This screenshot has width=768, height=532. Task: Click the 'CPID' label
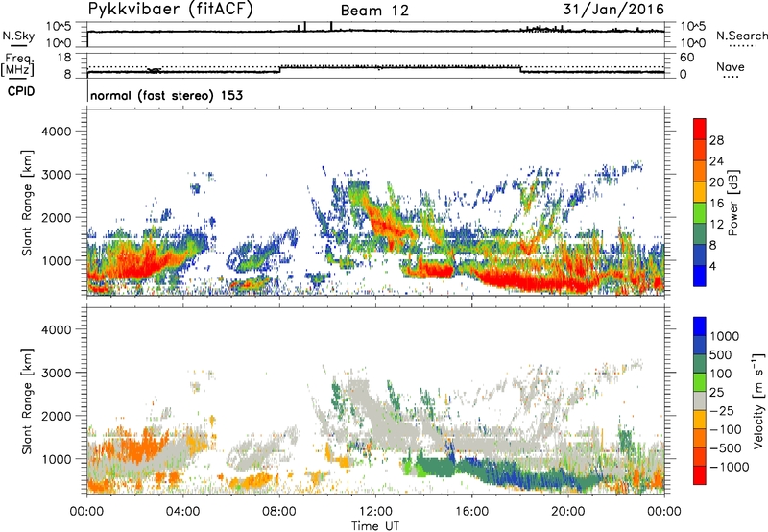tap(21, 91)
